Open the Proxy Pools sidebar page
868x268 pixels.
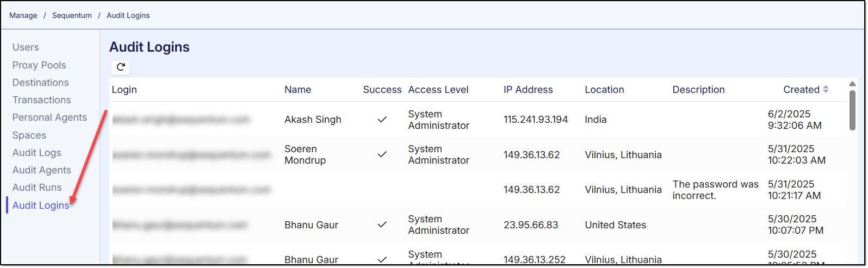39,65
